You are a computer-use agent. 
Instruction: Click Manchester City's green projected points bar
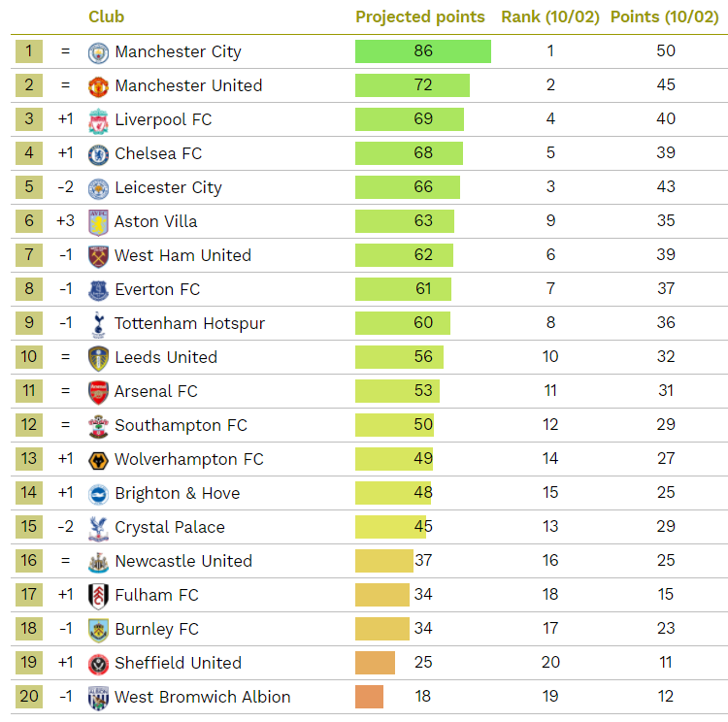click(422, 51)
